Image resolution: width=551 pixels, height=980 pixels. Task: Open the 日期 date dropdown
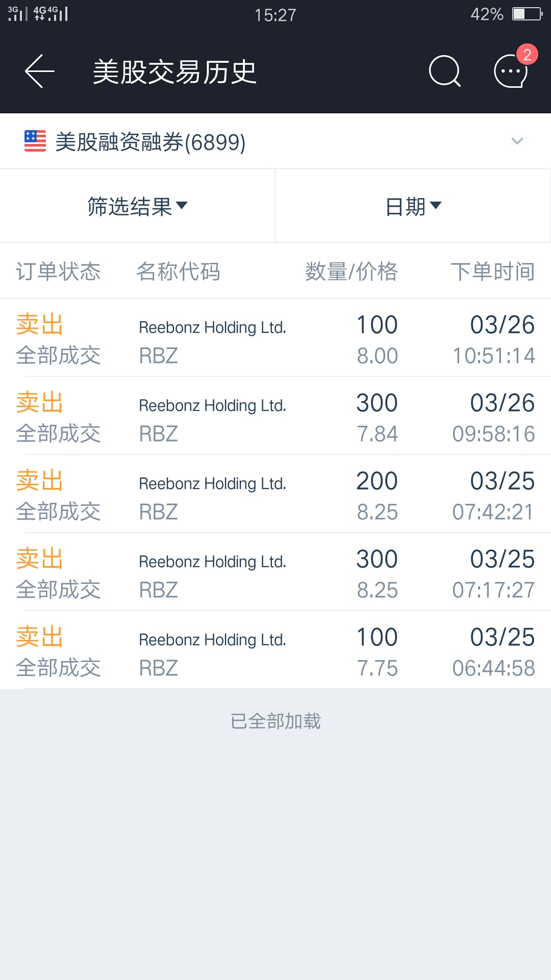coord(413,206)
